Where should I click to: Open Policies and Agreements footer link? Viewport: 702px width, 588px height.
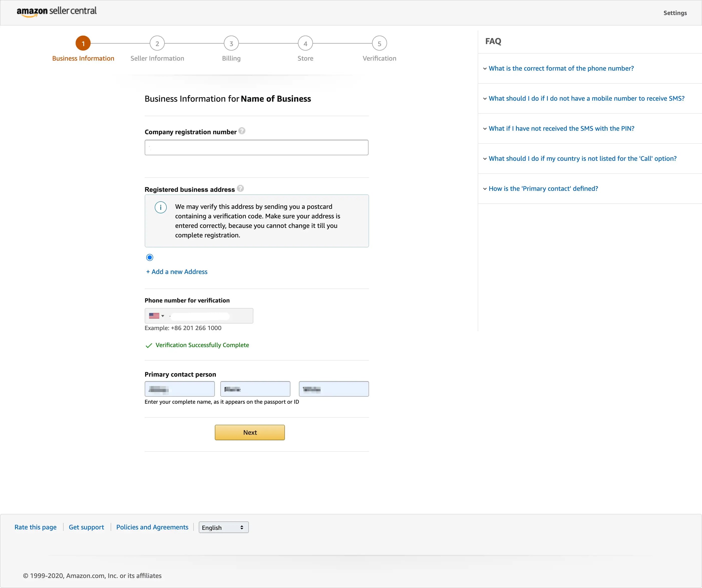pyautogui.click(x=152, y=527)
